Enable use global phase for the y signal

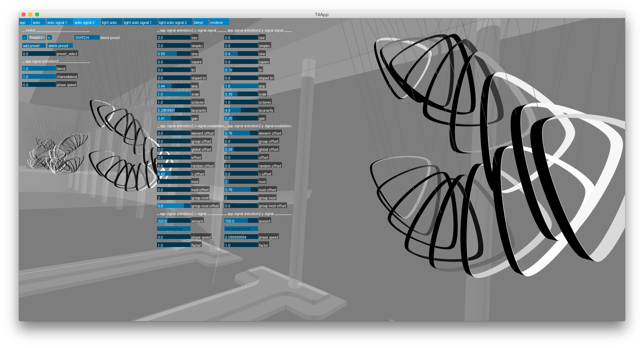[241, 229]
